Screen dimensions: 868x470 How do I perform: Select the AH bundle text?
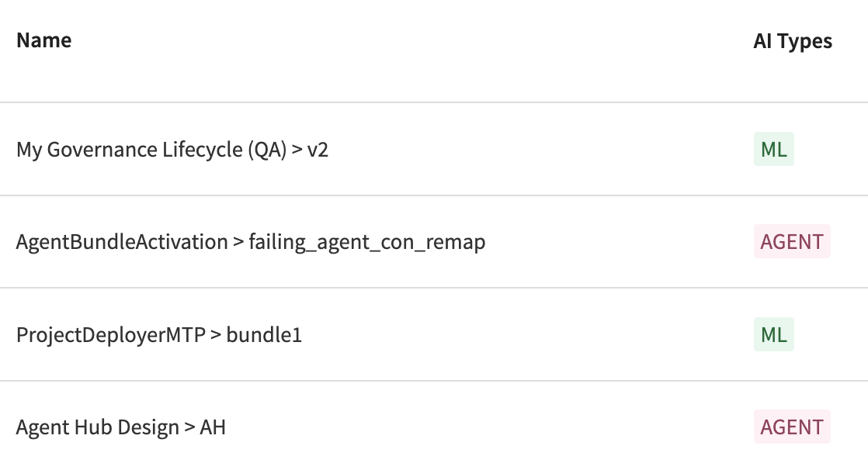213,427
